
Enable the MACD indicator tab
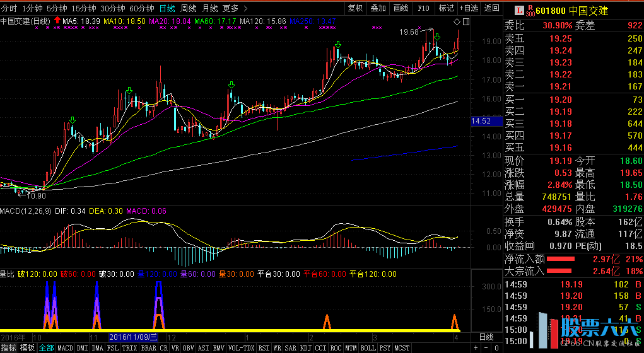click(x=66, y=348)
